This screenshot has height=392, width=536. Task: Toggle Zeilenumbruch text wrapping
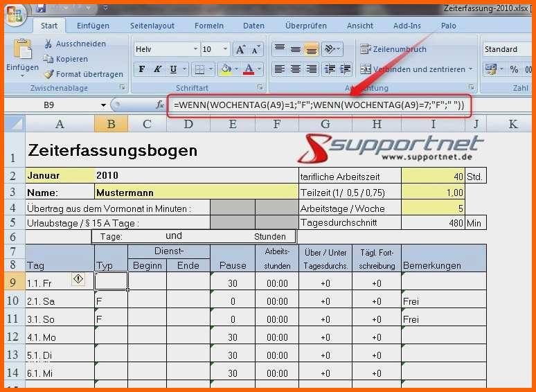point(393,49)
